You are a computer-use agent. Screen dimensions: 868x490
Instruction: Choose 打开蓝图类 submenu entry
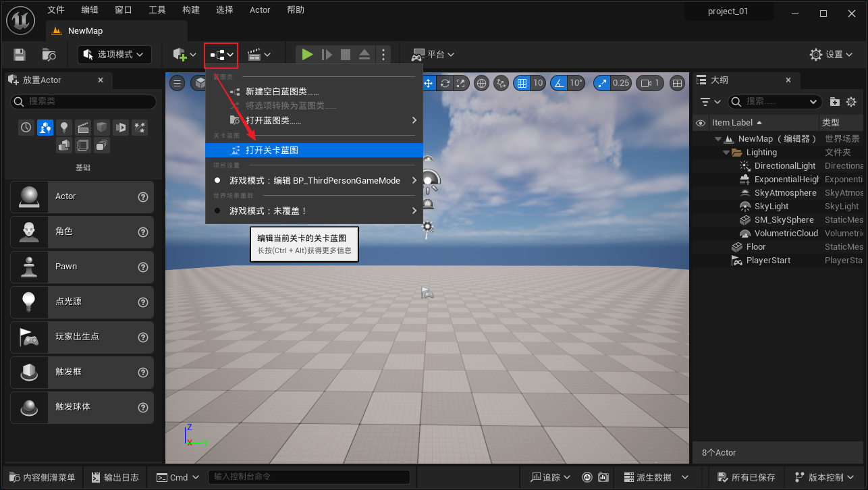(x=314, y=120)
